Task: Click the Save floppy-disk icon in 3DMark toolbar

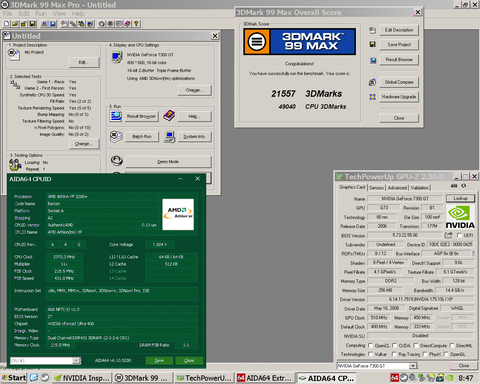Action: click(32, 24)
